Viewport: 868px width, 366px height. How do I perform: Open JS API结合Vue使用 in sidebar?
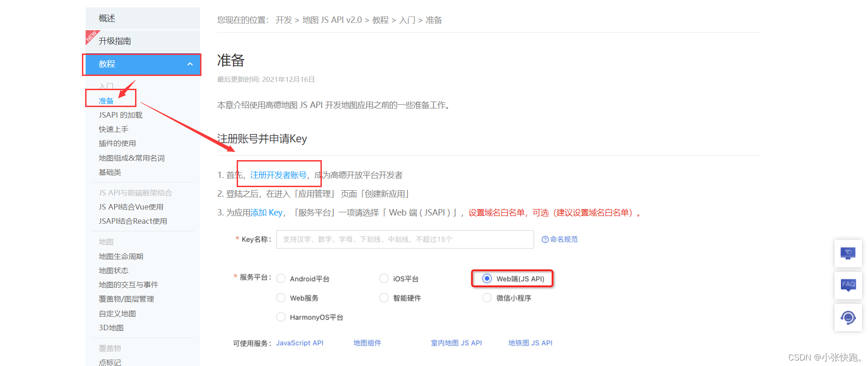point(131,207)
